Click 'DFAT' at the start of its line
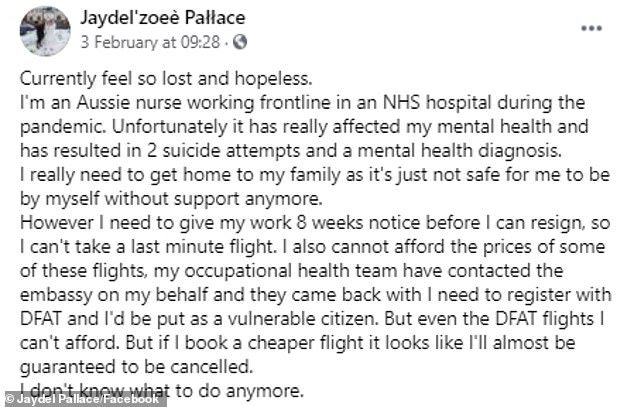This screenshot has height=407, width=634. tap(40, 319)
